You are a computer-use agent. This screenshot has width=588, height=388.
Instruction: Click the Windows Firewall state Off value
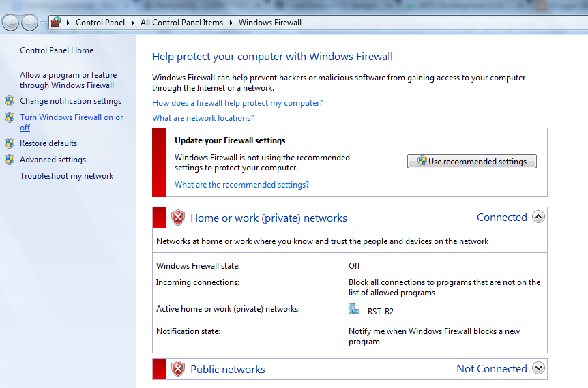pyautogui.click(x=354, y=266)
